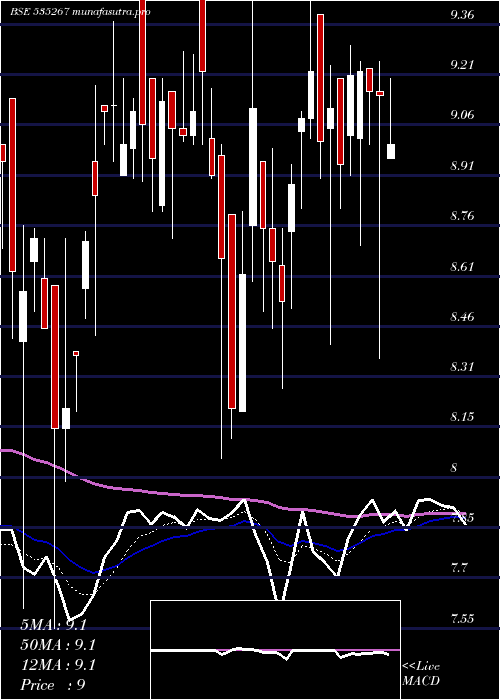500x700 pixels.
Task: Select the 9.36 price axis label
Action: tap(462, 14)
